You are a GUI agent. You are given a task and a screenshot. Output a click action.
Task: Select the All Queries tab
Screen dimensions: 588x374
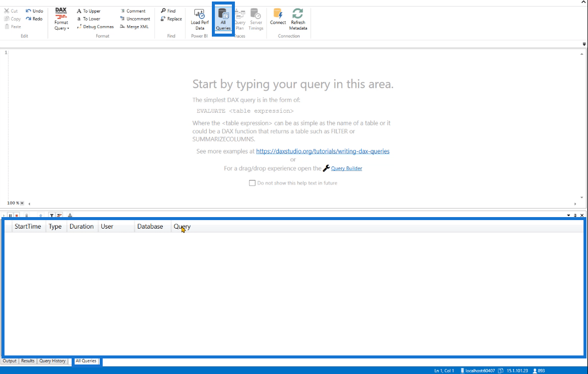pyautogui.click(x=86, y=361)
